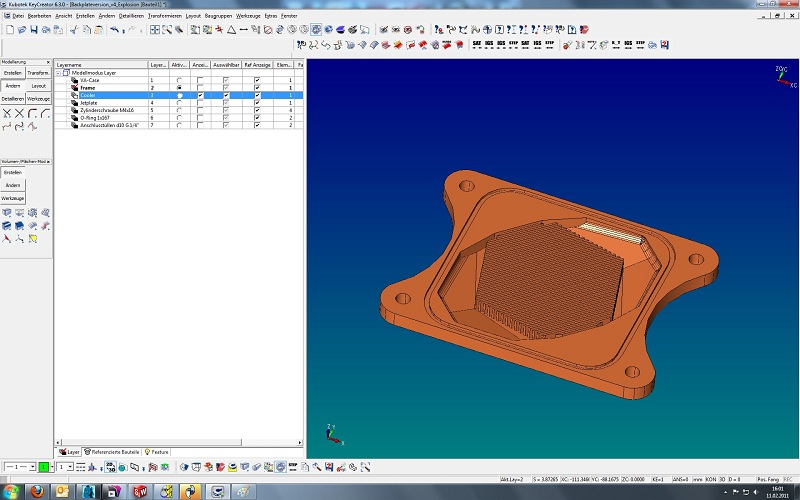Viewport: 800px width, 500px height.
Task: Select the Zylinderschraube M4x16 layer row
Action: click(179, 110)
